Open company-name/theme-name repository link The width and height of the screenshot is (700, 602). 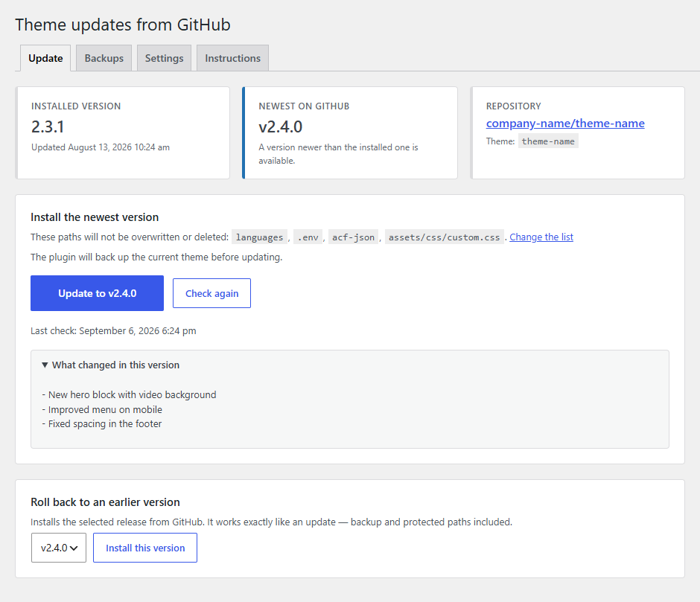click(565, 124)
